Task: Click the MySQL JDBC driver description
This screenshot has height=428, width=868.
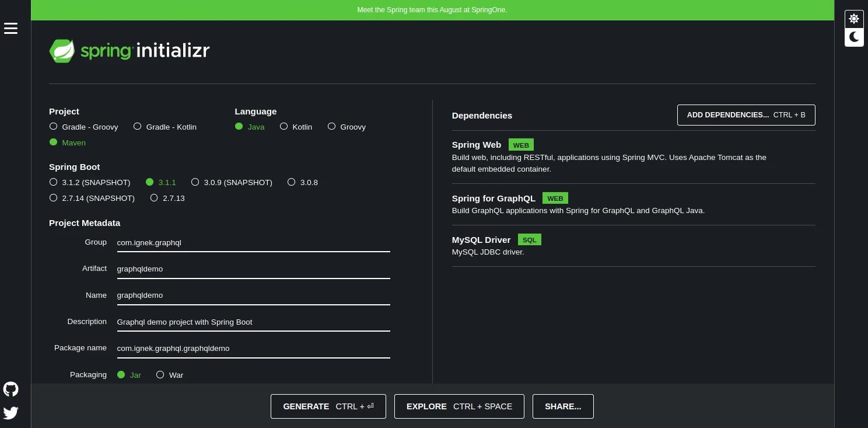Action: 488,252
